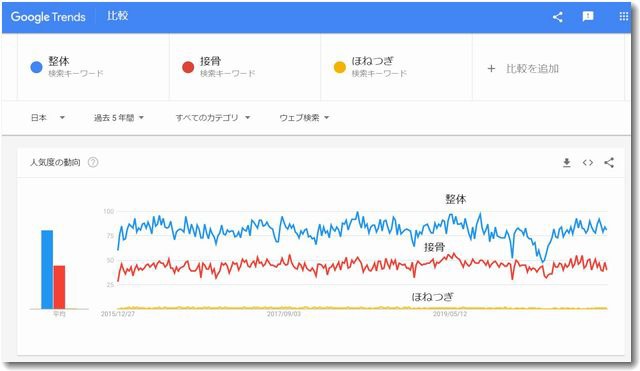Click the blue average bar for 整体

click(47, 269)
